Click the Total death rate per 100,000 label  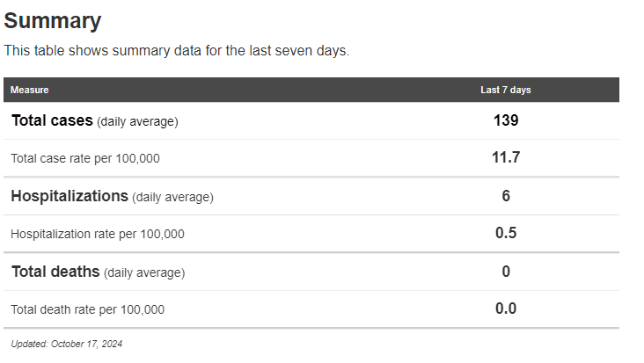87,309
